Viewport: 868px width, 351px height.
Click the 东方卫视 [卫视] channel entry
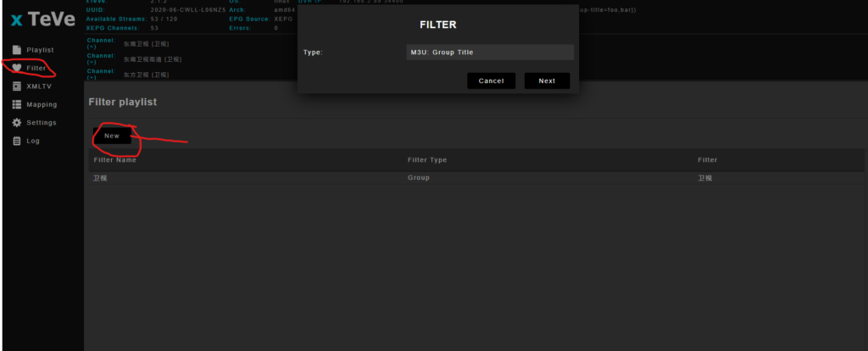coord(146,75)
